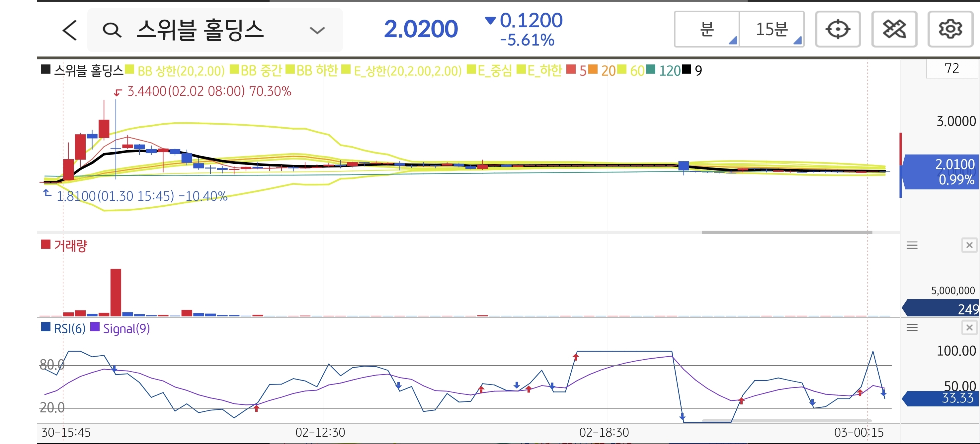Close the RSI indicator panel
This screenshot has height=444, width=980.
969,327
